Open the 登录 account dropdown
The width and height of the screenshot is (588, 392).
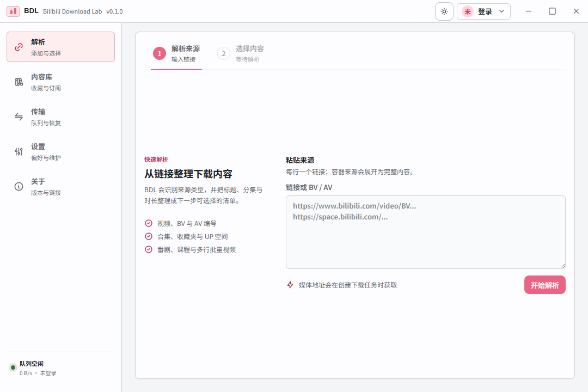tap(483, 11)
